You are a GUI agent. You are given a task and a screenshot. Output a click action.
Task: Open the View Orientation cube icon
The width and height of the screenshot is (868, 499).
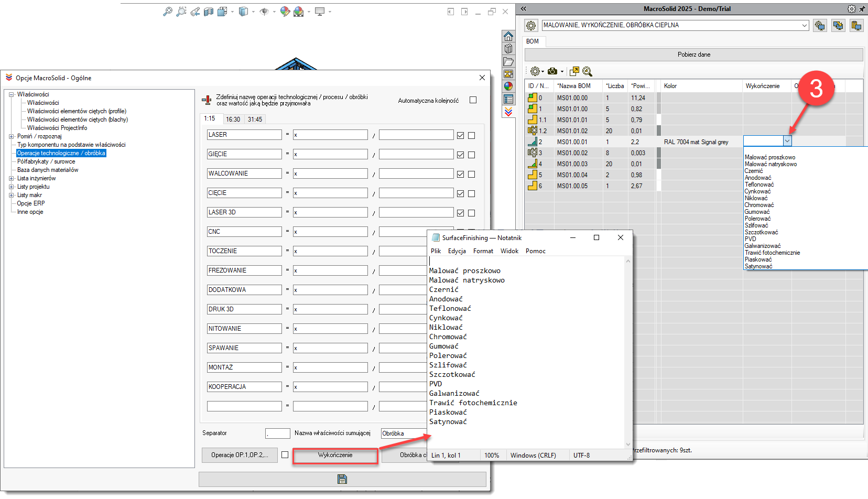point(223,12)
